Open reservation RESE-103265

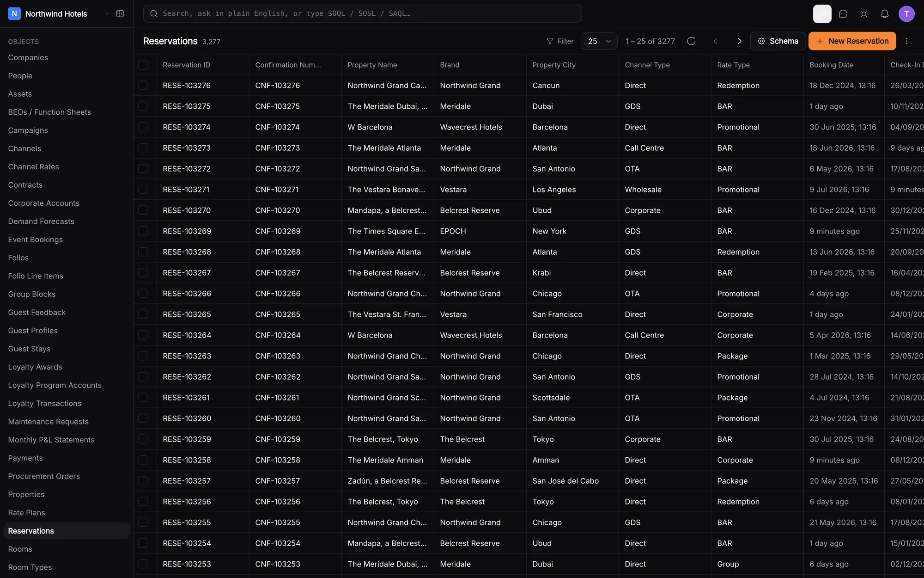187,314
